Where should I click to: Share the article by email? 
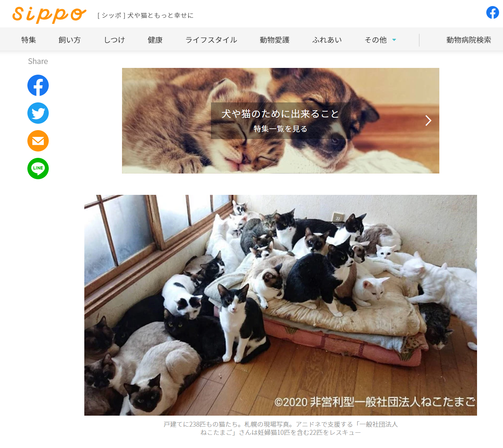coord(38,141)
